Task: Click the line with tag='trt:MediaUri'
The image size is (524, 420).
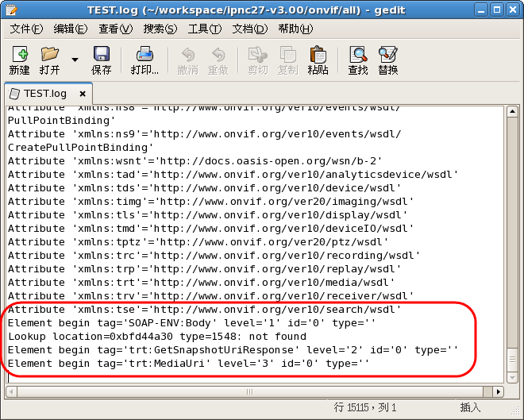Action: tap(188, 363)
